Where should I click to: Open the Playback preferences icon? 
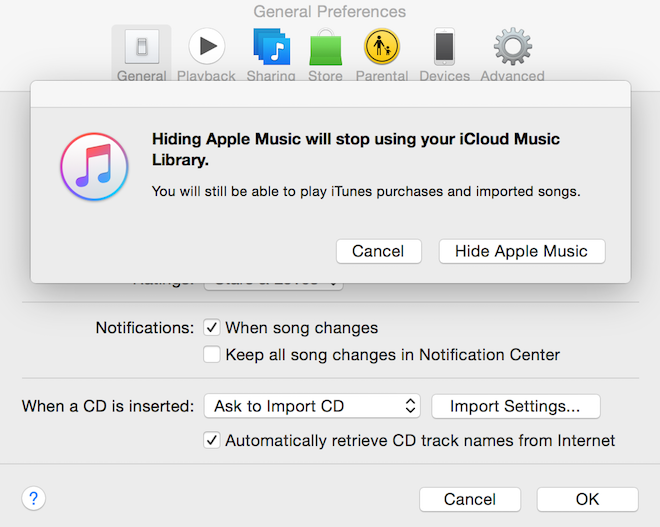click(206, 48)
